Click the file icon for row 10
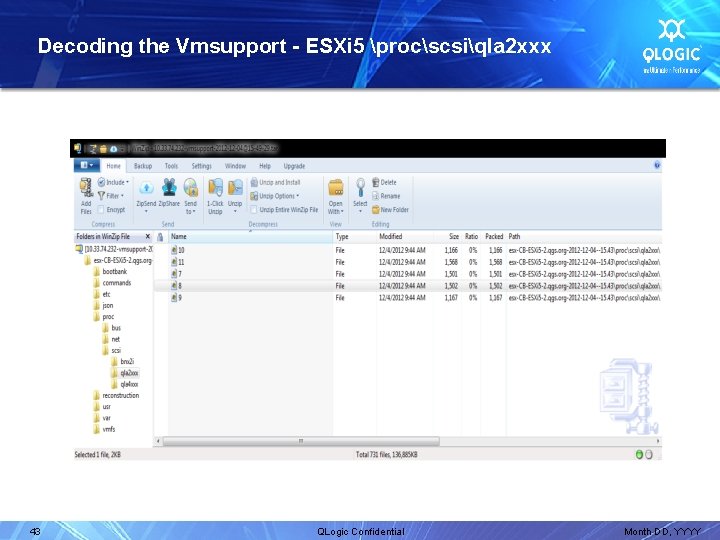Image resolution: width=720 pixels, height=540 pixels. coord(174,250)
